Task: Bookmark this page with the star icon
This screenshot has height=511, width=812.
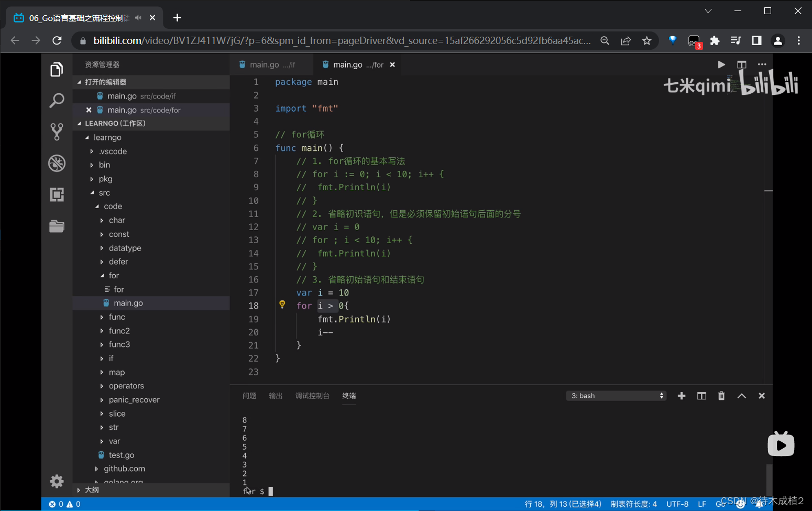Action: click(x=647, y=41)
